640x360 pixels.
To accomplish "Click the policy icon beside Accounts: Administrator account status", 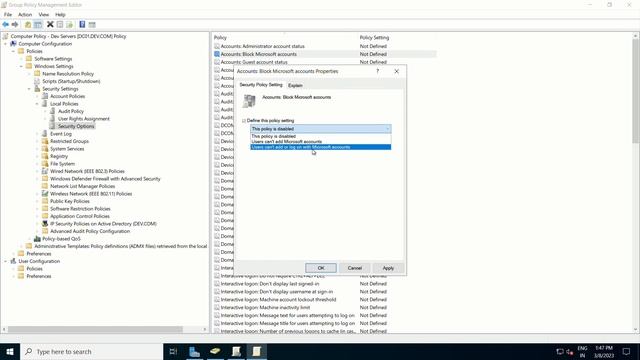I will point(217,46).
